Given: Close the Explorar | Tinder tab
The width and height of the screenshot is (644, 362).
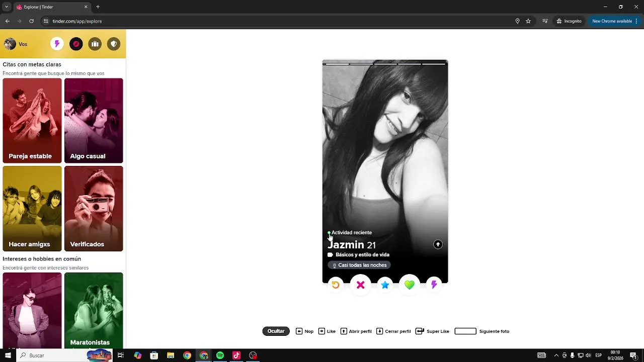Looking at the screenshot, I should 86,7.
